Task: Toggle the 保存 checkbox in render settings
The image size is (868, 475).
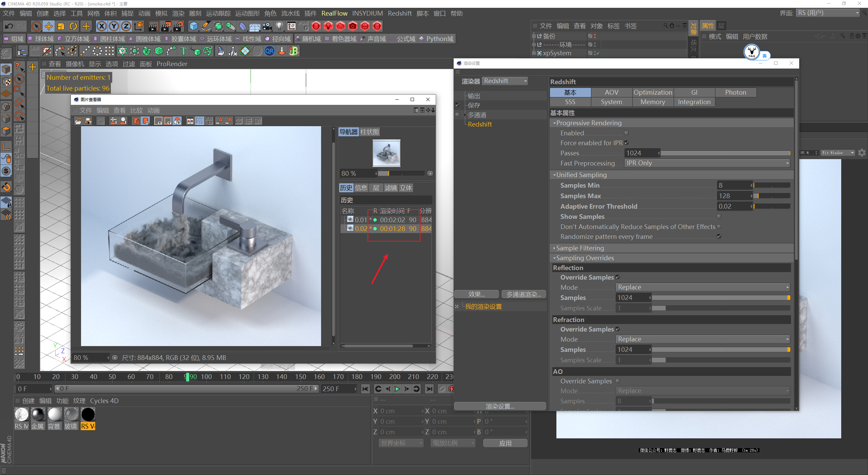Action: click(457, 105)
